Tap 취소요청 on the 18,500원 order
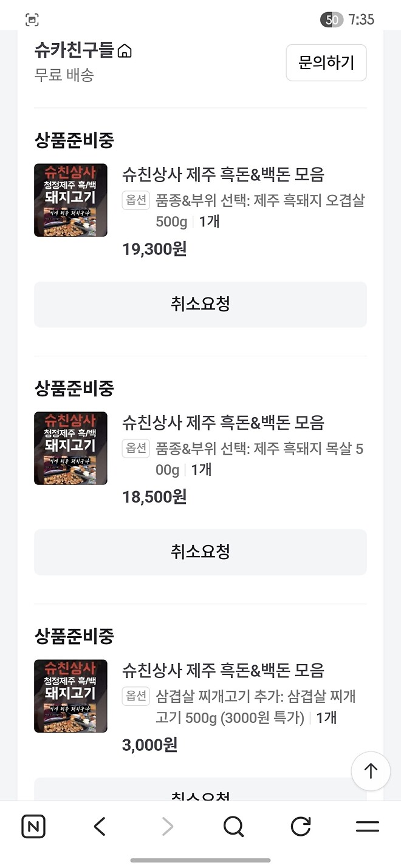Screen dimensions: 401x868 coord(200,552)
